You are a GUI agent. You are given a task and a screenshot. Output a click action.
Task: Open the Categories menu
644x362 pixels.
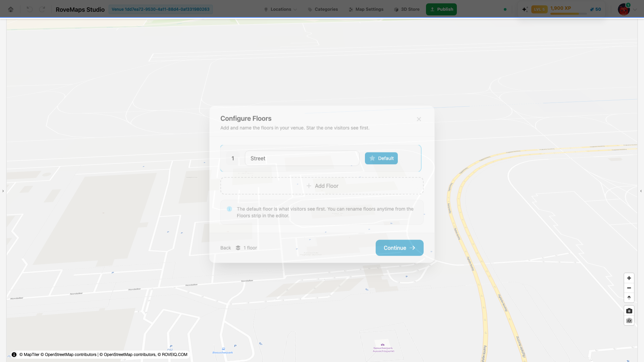323,9
